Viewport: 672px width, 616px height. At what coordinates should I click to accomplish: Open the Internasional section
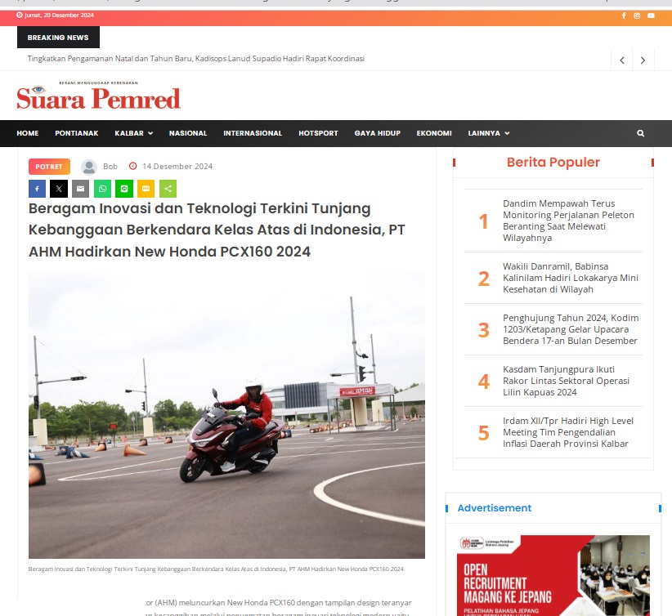(253, 133)
